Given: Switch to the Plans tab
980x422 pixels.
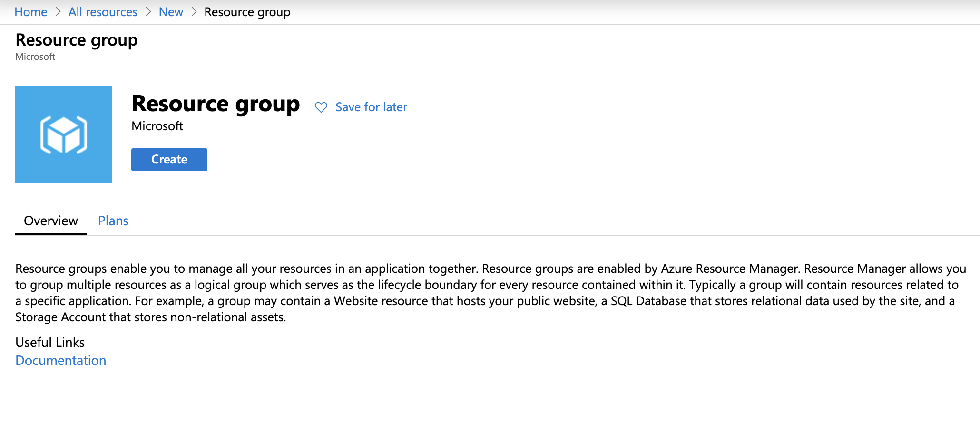Looking at the screenshot, I should coord(113,221).
